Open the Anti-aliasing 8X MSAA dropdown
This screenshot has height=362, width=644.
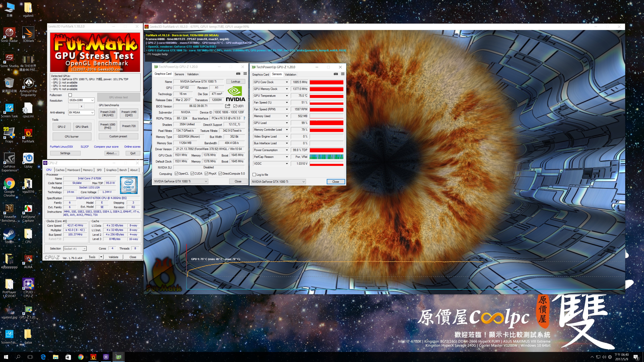pos(81,112)
